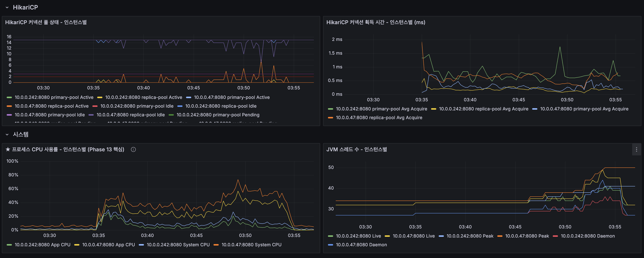The image size is (644, 258).
Task: Click the info icon on 프로세스 CPU 사용률 panel
Action: tap(133, 149)
